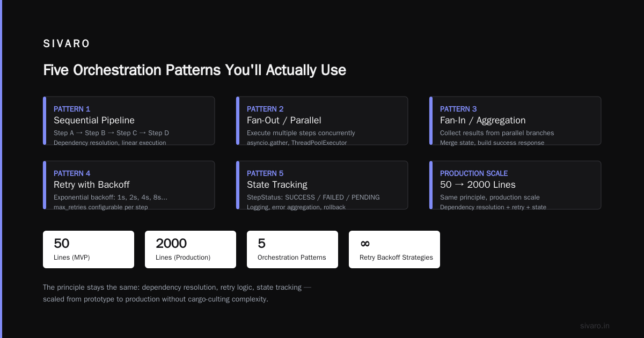Click the 'Orchestration Patterns' caption

pyautogui.click(x=292, y=258)
